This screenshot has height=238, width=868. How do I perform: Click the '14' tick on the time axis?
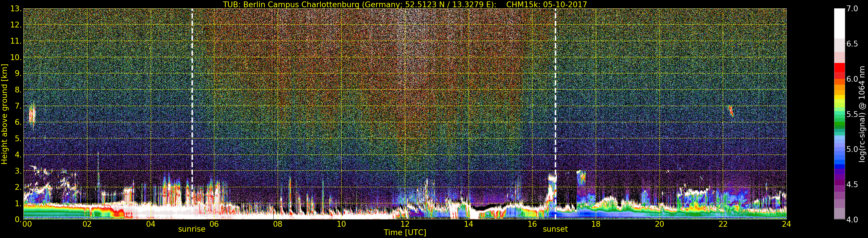[468, 224]
